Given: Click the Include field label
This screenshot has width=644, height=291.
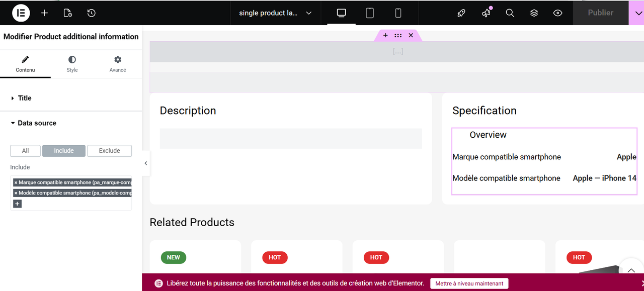Looking at the screenshot, I should click(20, 167).
